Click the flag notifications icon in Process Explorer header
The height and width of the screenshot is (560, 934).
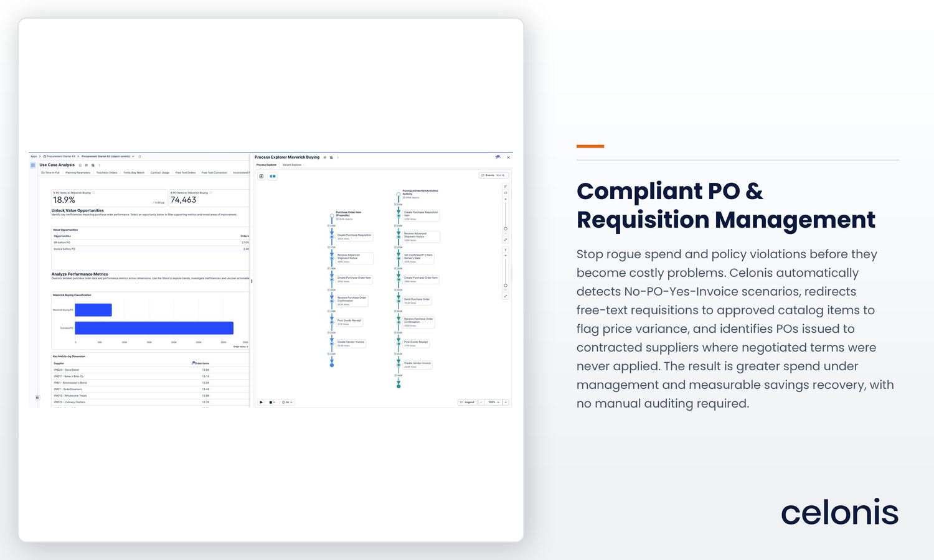click(x=498, y=157)
